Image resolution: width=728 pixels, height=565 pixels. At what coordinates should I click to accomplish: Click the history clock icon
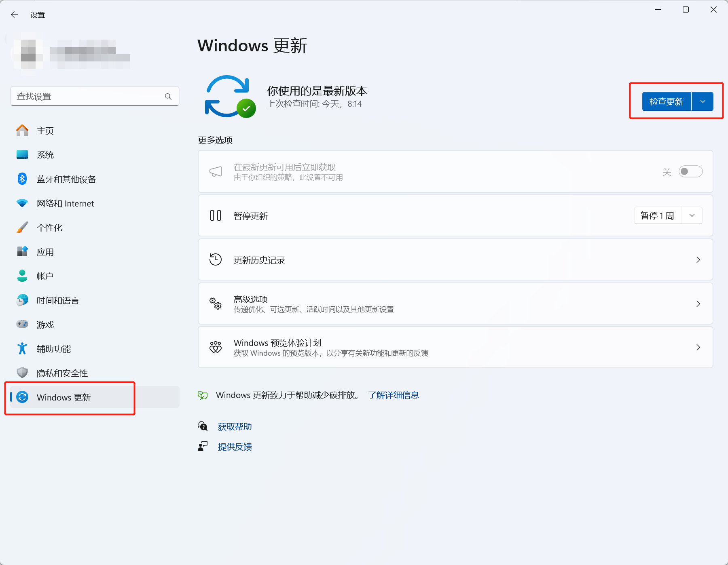click(216, 259)
